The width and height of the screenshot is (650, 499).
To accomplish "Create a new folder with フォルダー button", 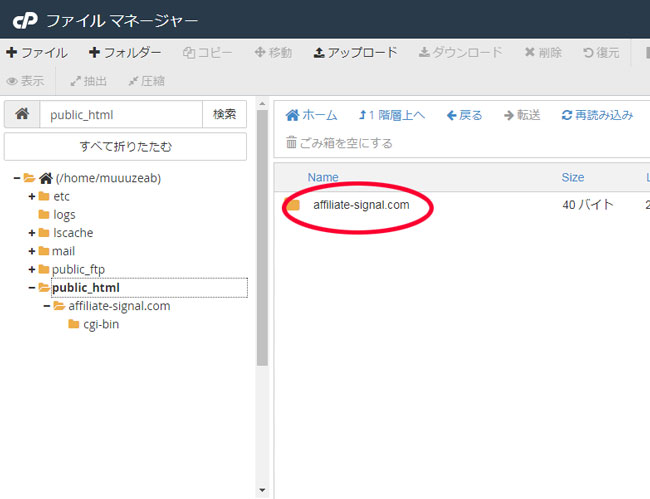I will [x=125, y=53].
